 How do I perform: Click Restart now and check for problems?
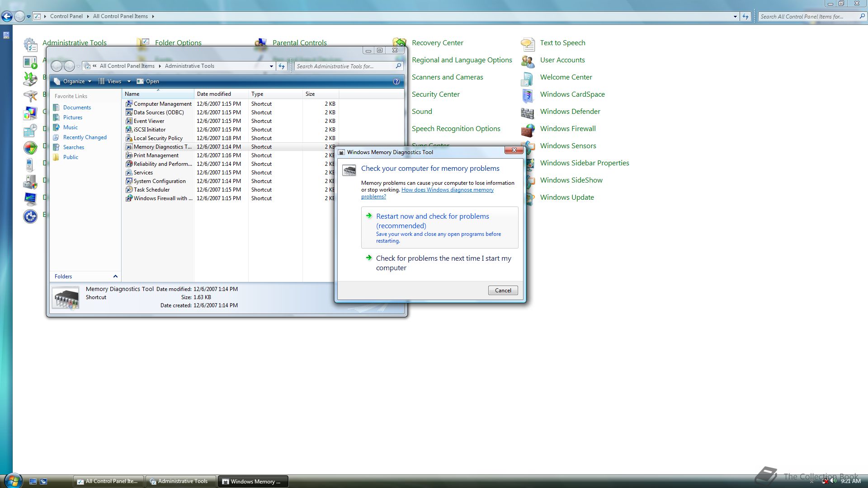439,228
